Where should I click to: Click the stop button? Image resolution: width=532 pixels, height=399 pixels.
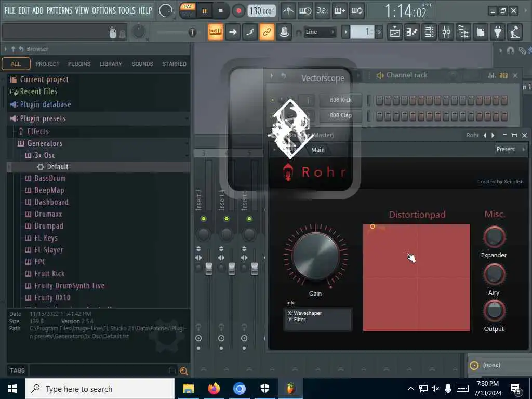[x=220, y=11]
